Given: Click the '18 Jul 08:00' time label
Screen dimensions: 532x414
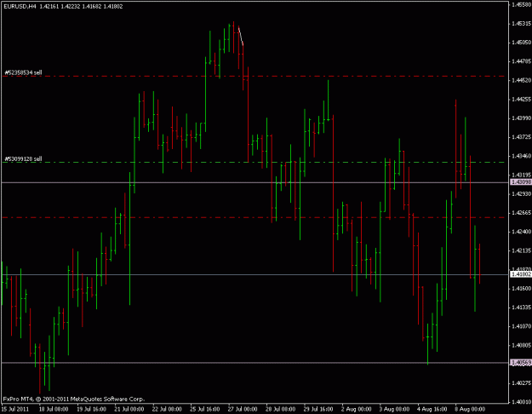Looking at the screenshot, I should [54, 409].
